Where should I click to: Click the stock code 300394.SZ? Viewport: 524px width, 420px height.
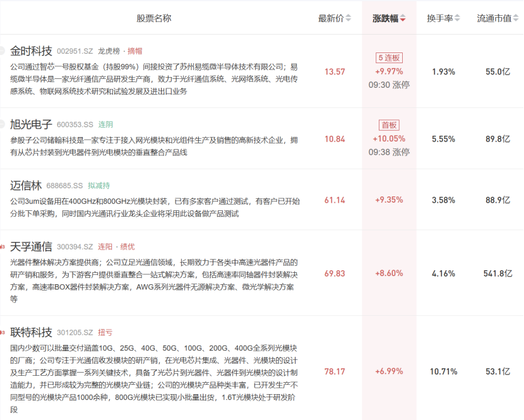pyautogui.click(x=75, y=247)
